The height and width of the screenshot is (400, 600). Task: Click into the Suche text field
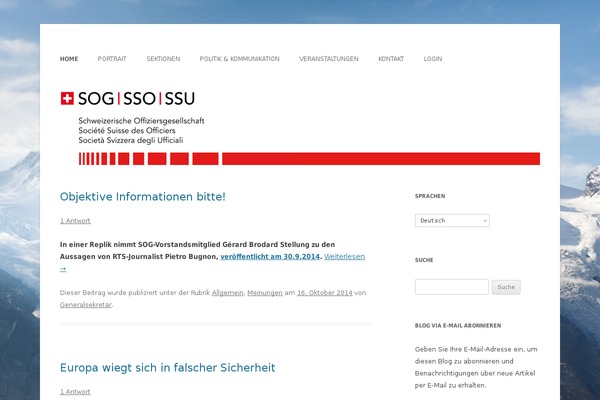[x=452, y=287]
